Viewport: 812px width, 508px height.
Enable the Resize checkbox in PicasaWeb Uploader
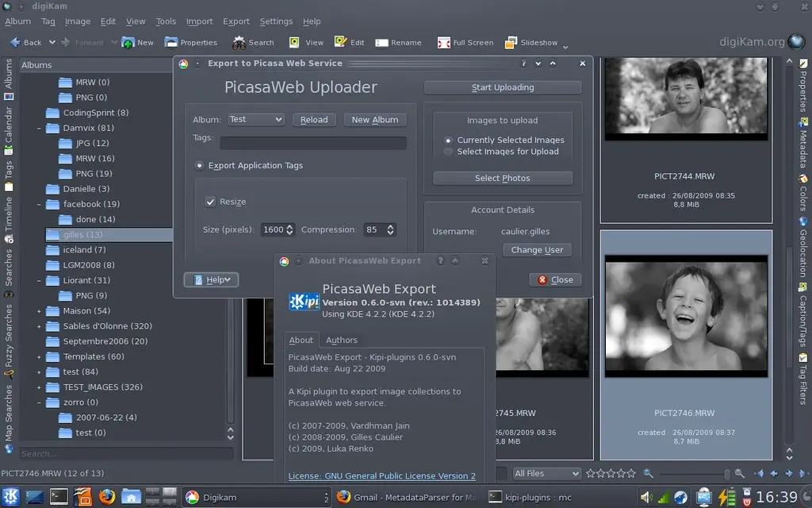(210, 202)
